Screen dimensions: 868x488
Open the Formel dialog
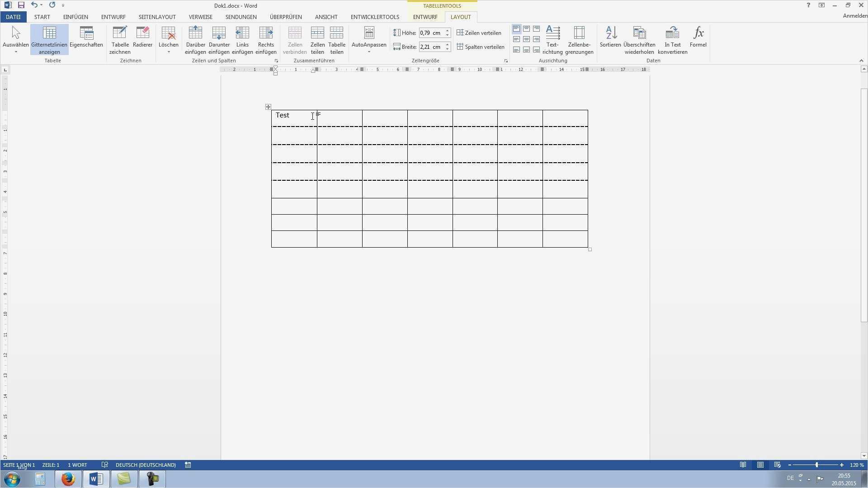pos(698,40)
